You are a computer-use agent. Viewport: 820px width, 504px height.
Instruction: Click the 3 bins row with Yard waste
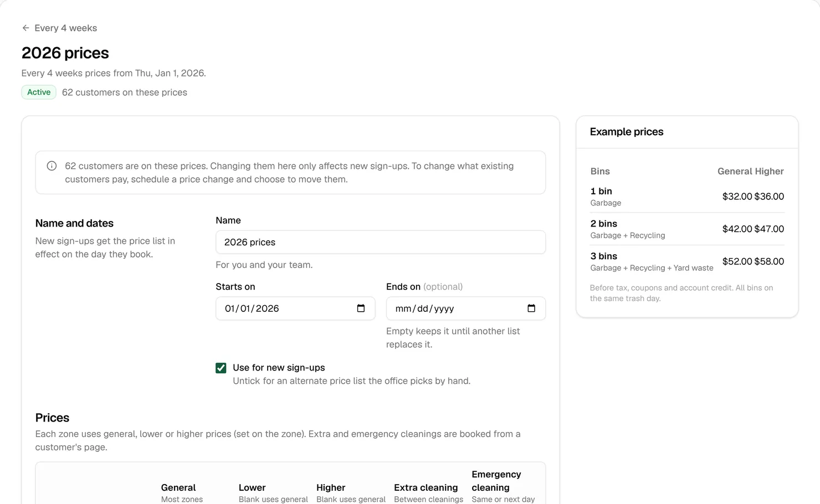687,261
